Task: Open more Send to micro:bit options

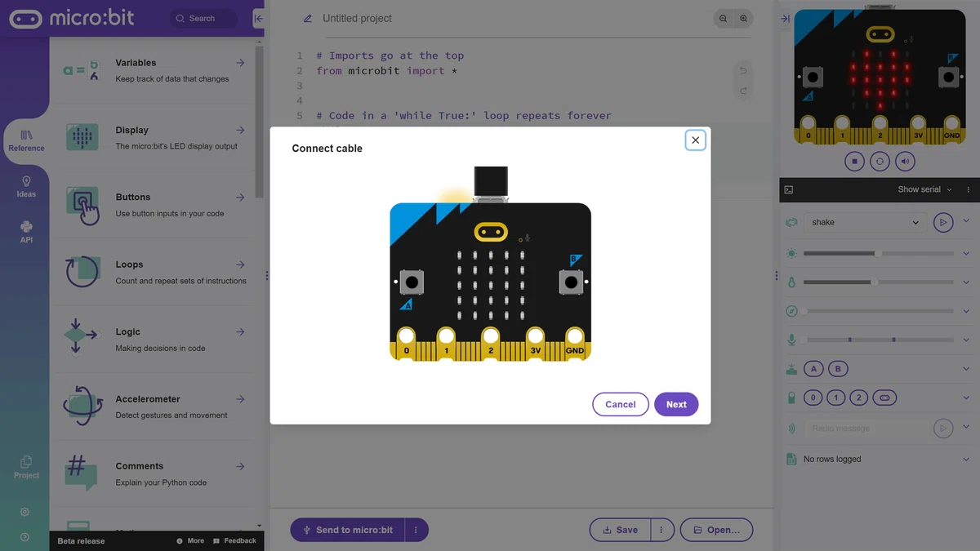Action: pyautogui.click(x=416, y=530)
